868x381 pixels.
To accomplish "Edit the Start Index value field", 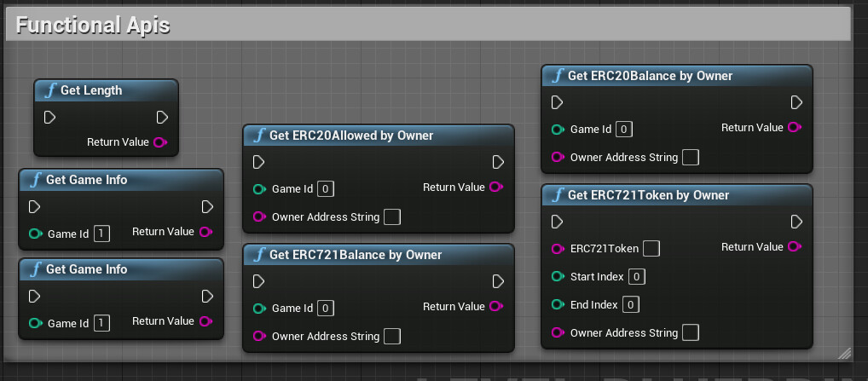I will coord(637,276).
